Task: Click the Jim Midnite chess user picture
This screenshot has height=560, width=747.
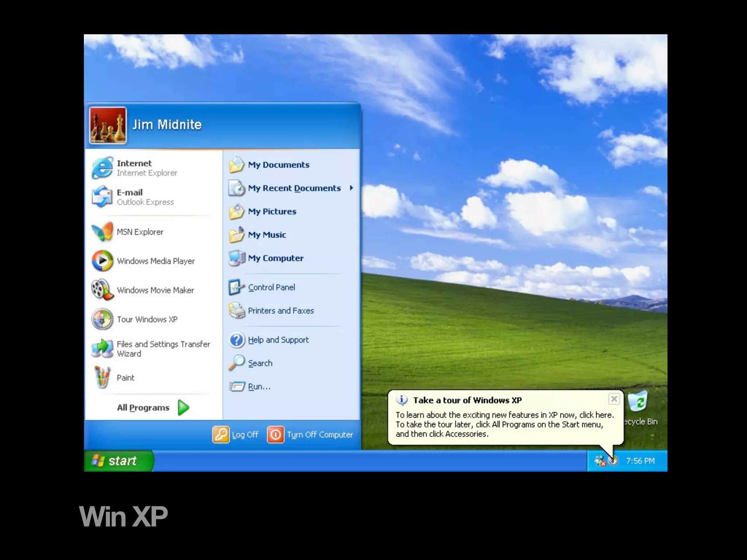Action: pos(108,125)
